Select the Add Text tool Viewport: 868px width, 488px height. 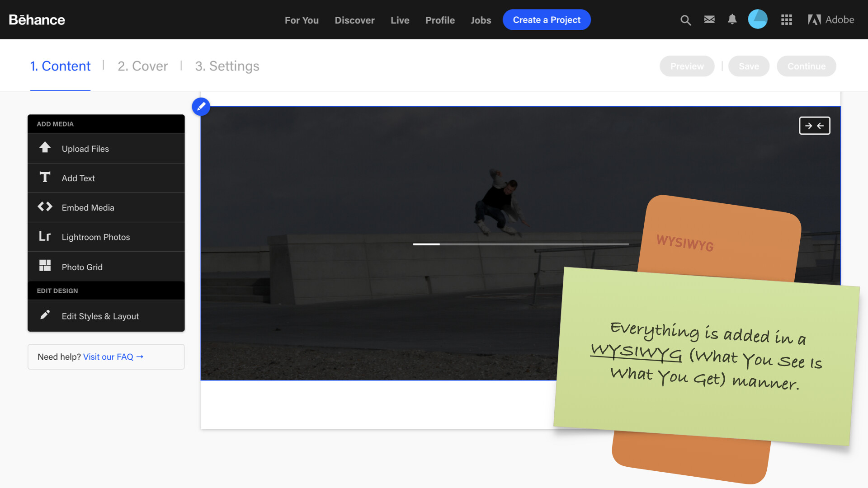(78, 178)
